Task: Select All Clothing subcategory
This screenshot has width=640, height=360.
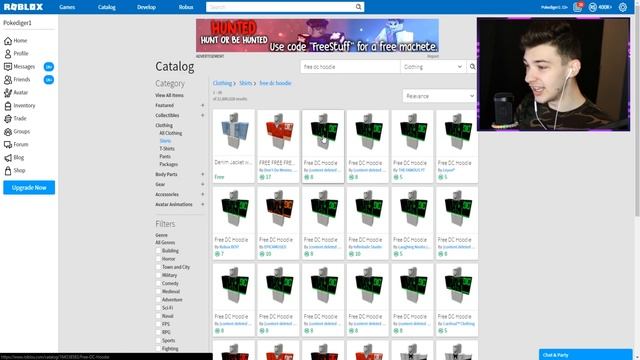Action: [x=171, y=133]
